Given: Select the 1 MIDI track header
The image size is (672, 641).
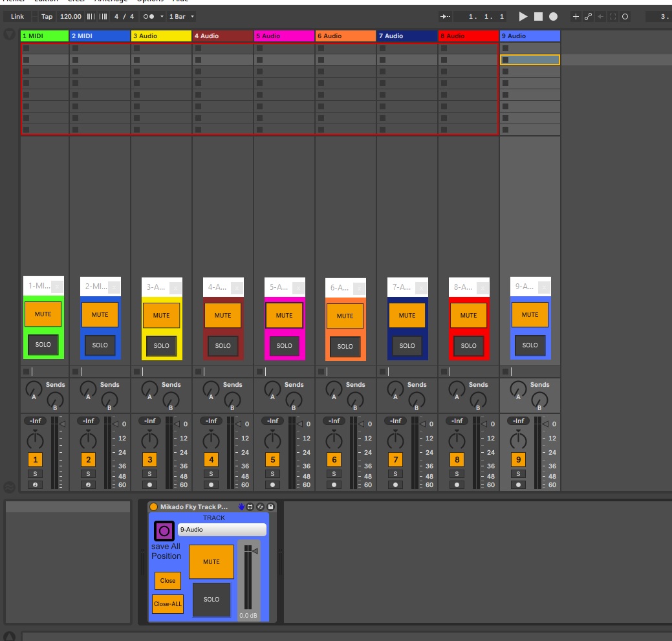Looking at the screenshot, I should pos(44,36).
